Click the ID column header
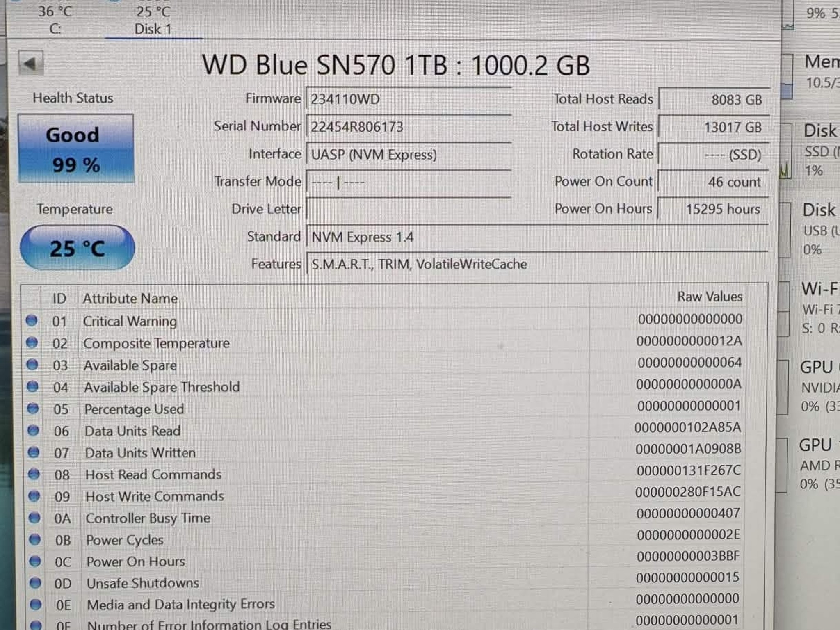Viewport: 840px width, 630px height. click(x=59, y=298)
